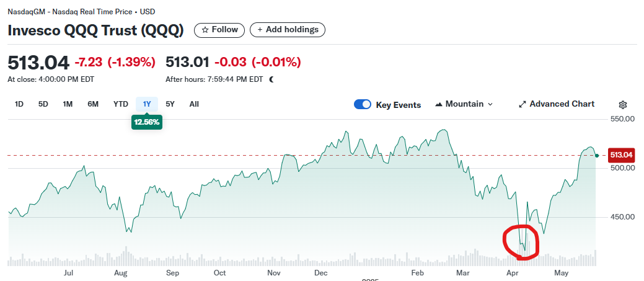Select the 1D time range
Screen dimensions: 644x281
pyautogui.click(x=19, y=104)
